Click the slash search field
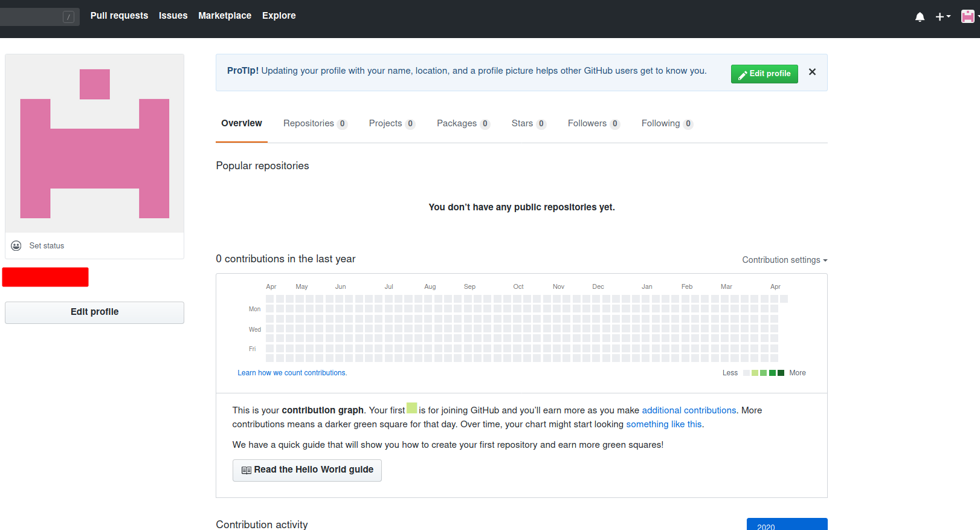The height and width of the screenshot is (530, 980). tap(39, 17)
